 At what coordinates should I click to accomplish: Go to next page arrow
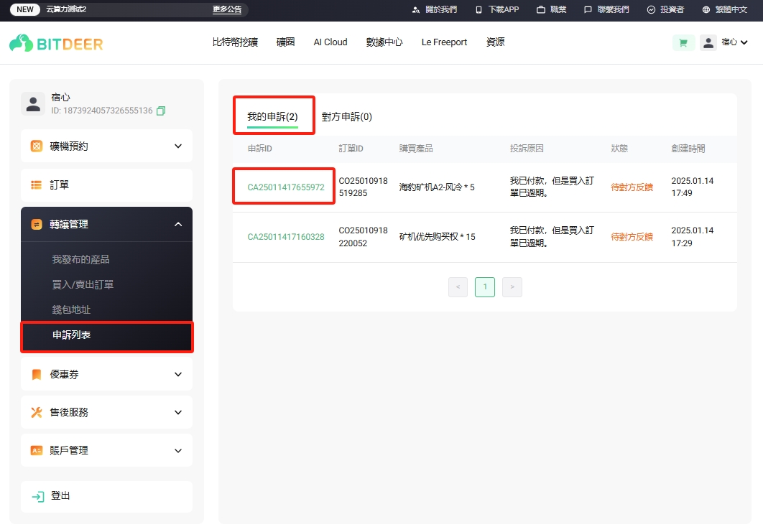[x=512, y=287]
